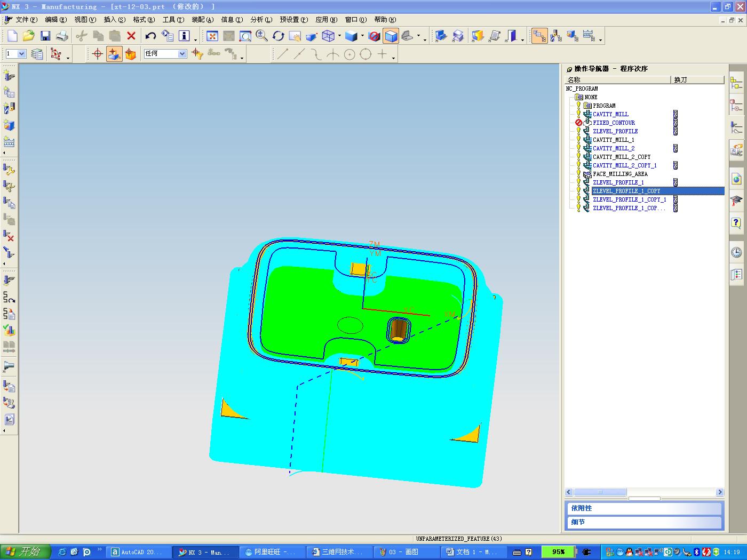747x560 pixels.
Task: Click the Verify Tool Path icon in the left sidebar
Action: 9,330
